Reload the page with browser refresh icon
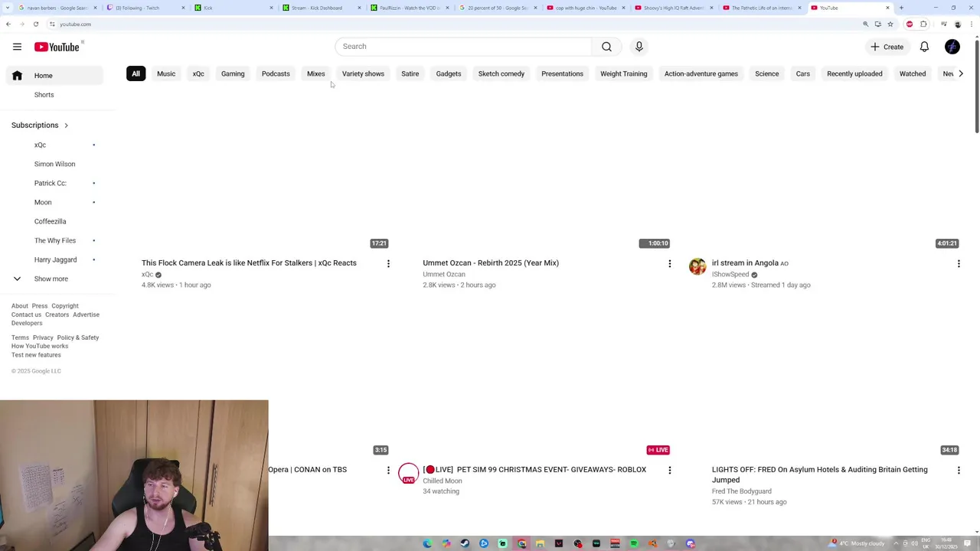The width and height of the screenshot is (980, 551). point(35,24)
